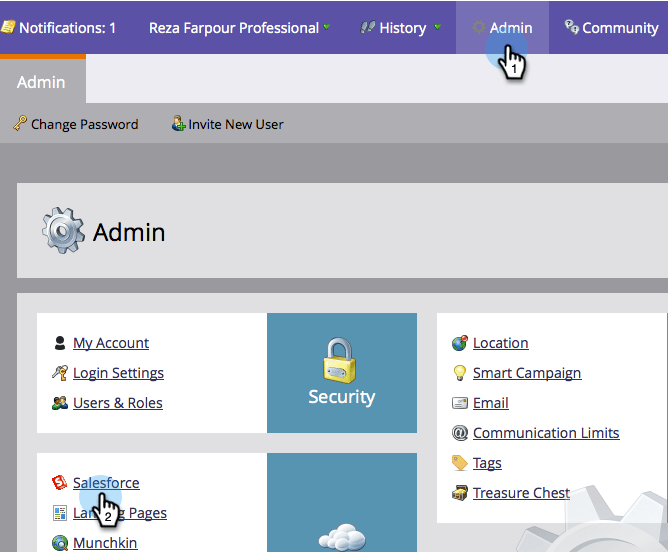Screen dimensions: 669x552
Task: Open the History menu item
Action: click(x=400, y=27)
